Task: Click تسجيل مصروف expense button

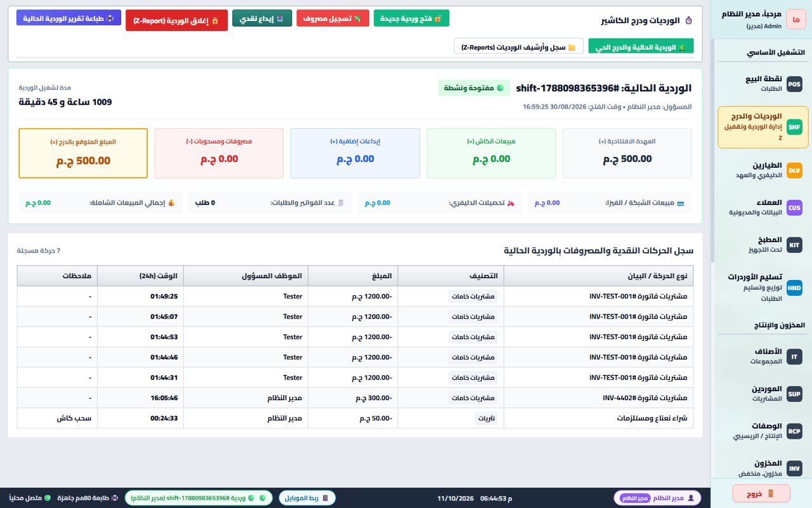Action: (332, 18)
